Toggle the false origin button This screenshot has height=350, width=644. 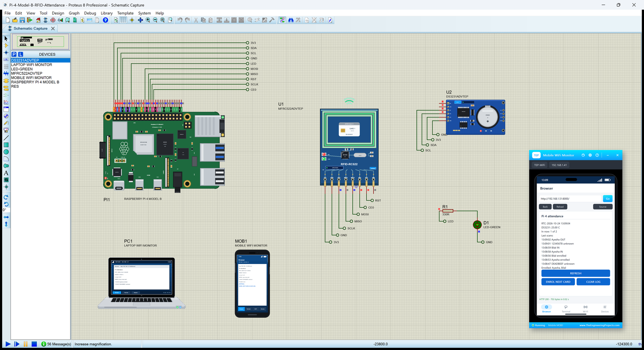pyautogui.click(x=132, y=20)
